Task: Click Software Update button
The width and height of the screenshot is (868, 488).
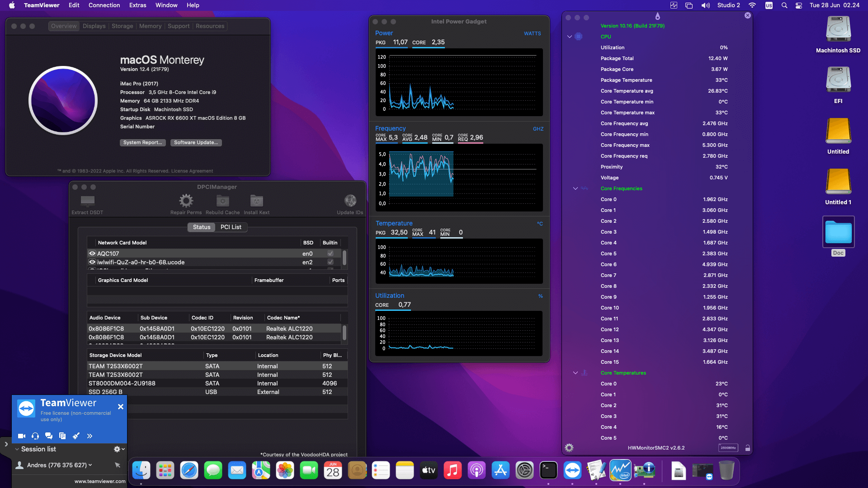Action: click(x=196, y=142)
